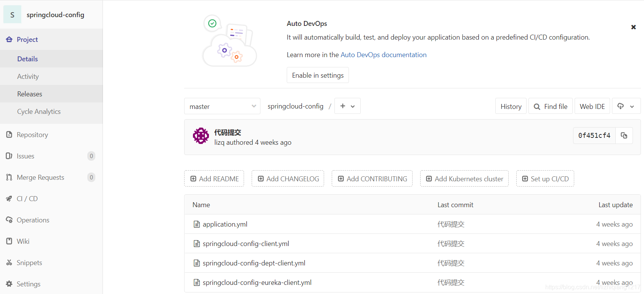Click the Web IDE button
This screenshot has height=294, width=644.
tap(592, 106)
